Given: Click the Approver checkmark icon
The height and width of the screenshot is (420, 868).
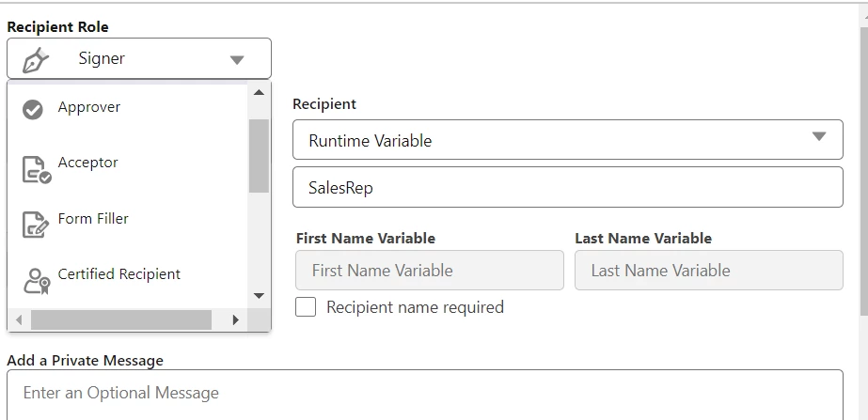Looking at the screenshot, I should coord(33,110).
